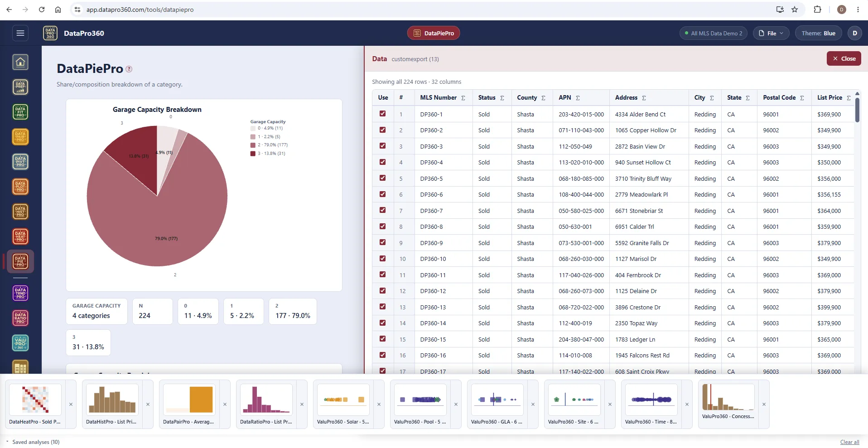Click legend swatch for 1 · 2.2% (5)
Image resolution: width=868 pixels, height=448 pixels.
coord(253,137)
